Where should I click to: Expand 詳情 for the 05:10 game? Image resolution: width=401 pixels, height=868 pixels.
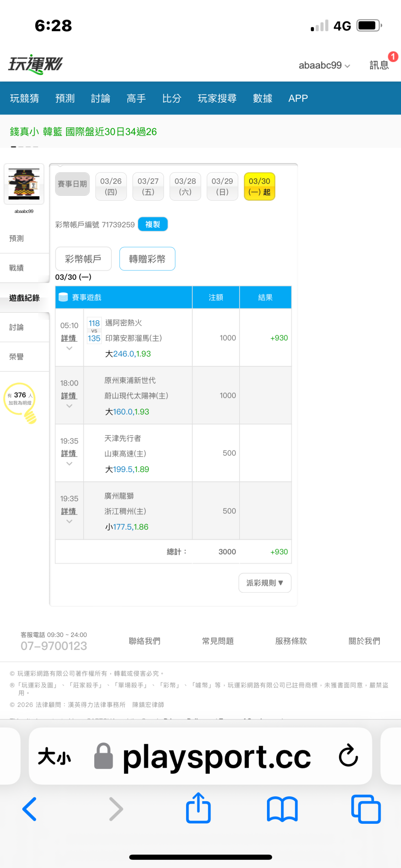pyautogui.click(x=69, y=338)
